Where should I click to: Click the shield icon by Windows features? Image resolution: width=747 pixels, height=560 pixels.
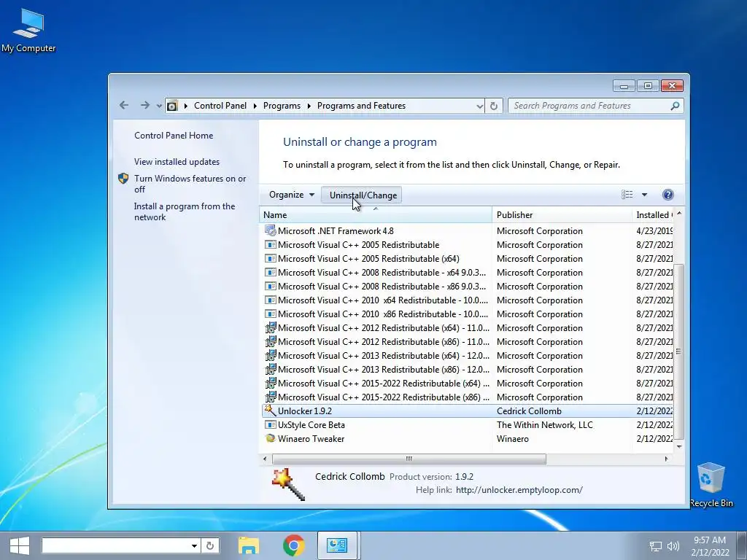123,179
